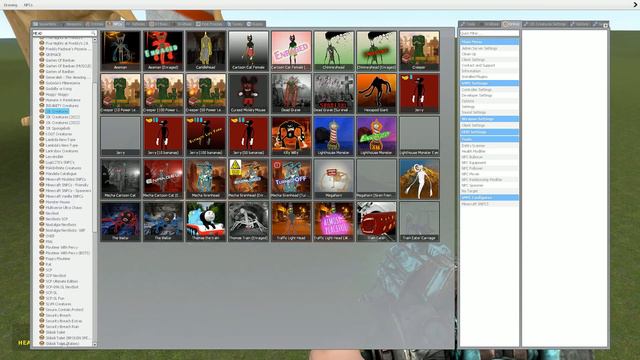Viewport: 640px width, 360px height.
Task: Select the Train Eater NPC icon
Action: pyautogui.click(x=376, y=221)
